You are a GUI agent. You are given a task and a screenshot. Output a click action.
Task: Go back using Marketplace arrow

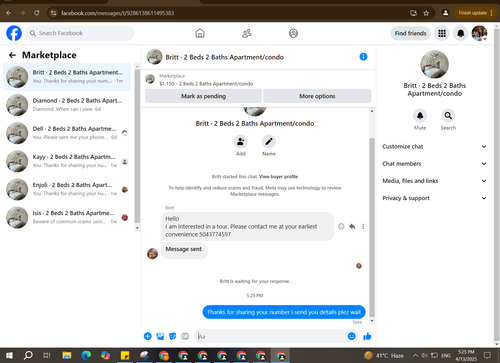(x=13, y=55)
